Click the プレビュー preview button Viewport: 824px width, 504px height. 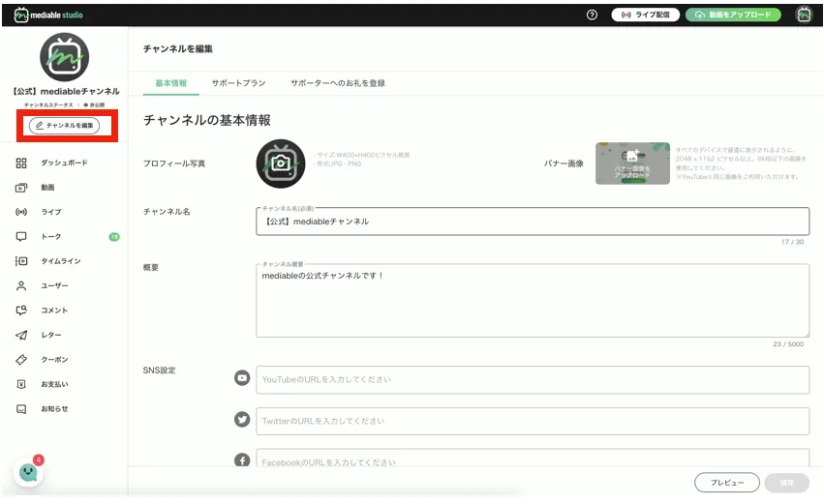pyautogui.click(x=727, y=483)
